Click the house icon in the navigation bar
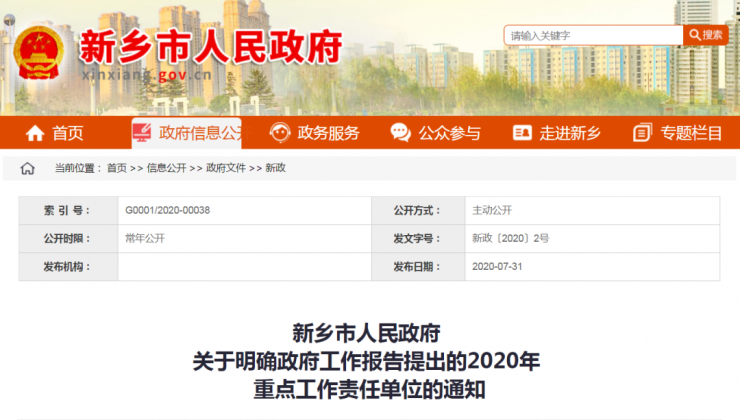The image size is (740, 420). point(35,133)
